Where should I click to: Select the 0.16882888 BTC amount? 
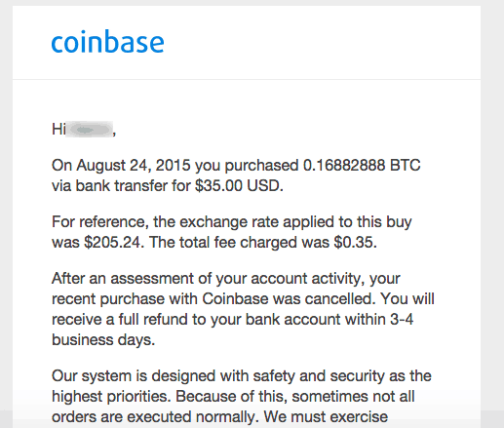pos(362,165)
